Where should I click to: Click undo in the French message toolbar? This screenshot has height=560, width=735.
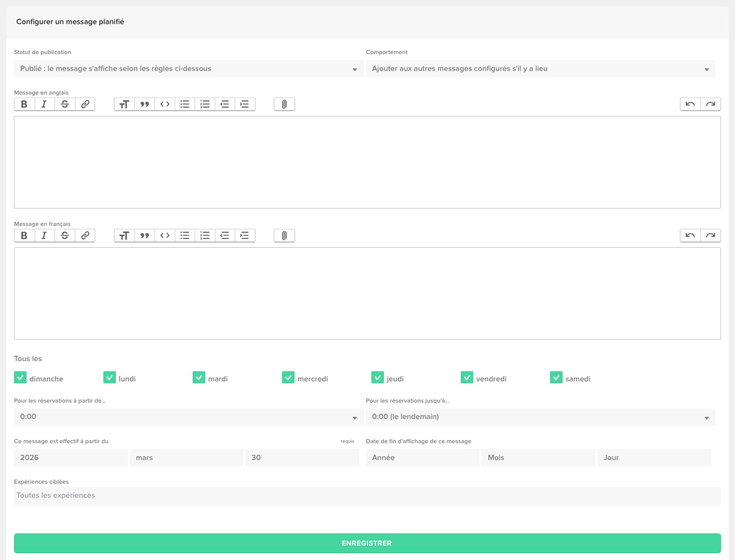690,236
